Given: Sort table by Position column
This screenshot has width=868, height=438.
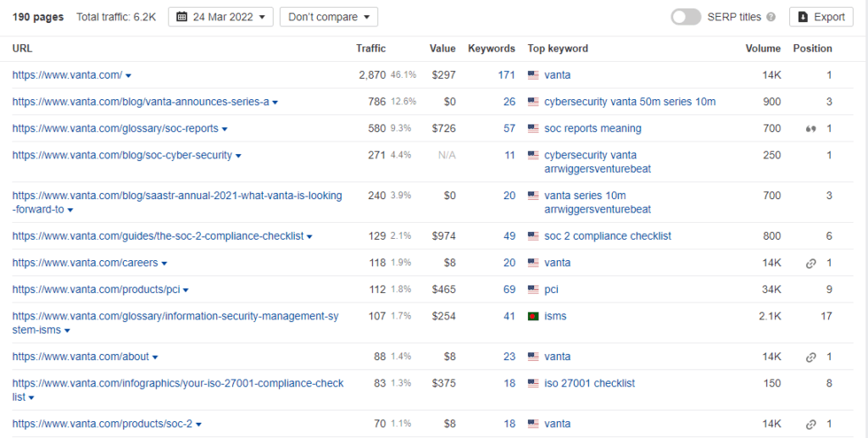Looking at the screenshot, I should coord(812,48).
